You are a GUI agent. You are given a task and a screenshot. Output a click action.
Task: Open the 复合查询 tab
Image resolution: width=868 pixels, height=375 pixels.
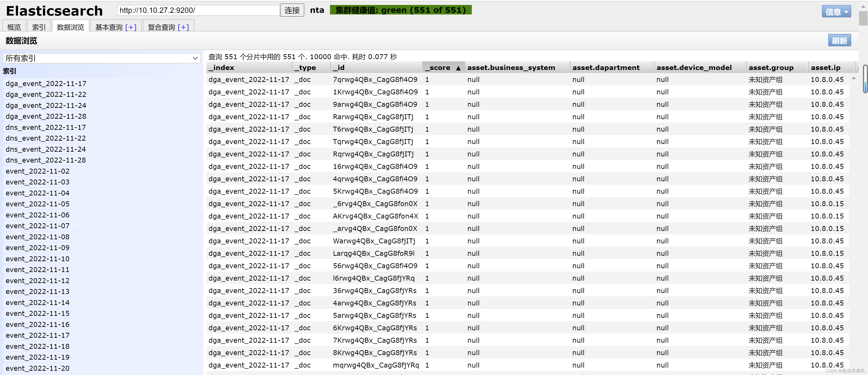pos(161,27)
